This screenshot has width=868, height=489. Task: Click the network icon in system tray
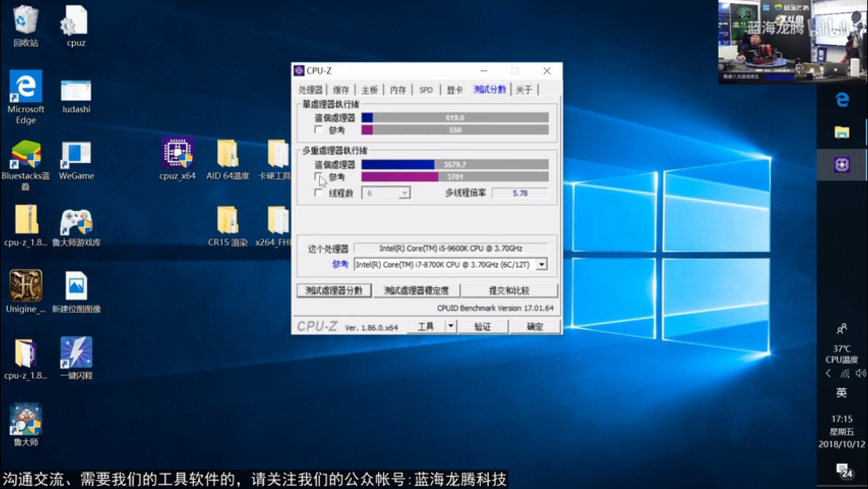(845, 373)
